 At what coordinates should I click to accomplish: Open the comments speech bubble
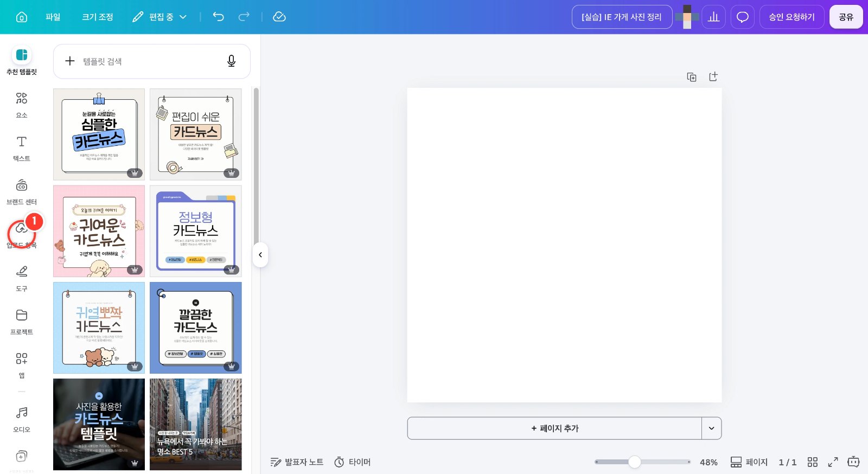[743, 17]
